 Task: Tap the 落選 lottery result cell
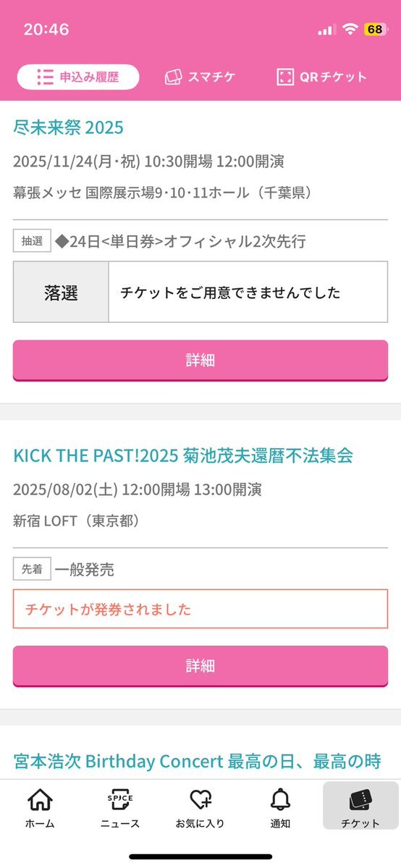tap(61, 293)
